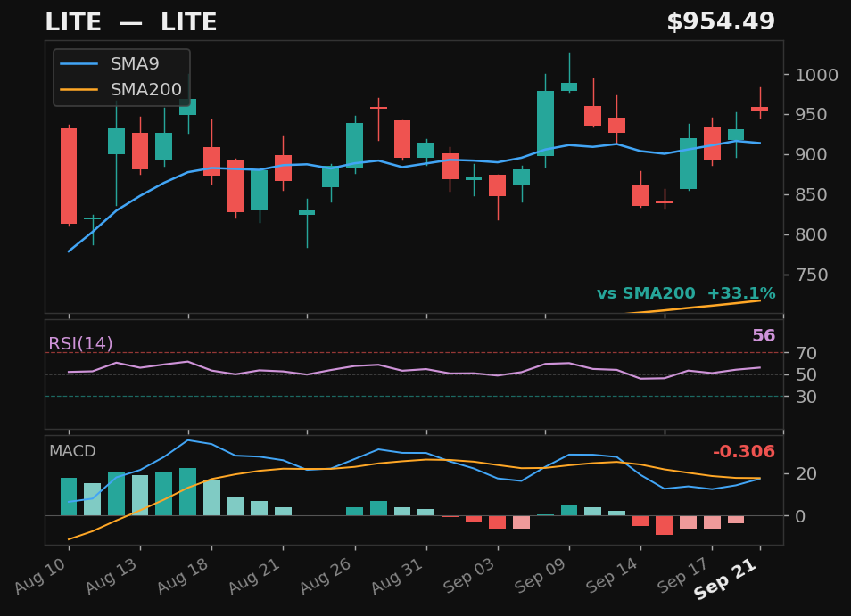Click the Aug 21 date label
The image size is (851, 616).
point(254,576)
